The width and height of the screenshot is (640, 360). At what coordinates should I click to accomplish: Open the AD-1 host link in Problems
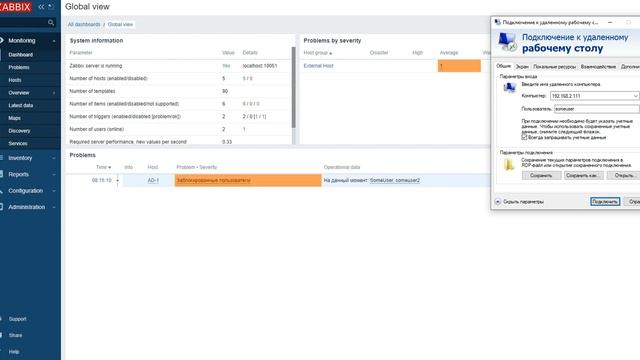pyautogui.click(x=153, y=180)
